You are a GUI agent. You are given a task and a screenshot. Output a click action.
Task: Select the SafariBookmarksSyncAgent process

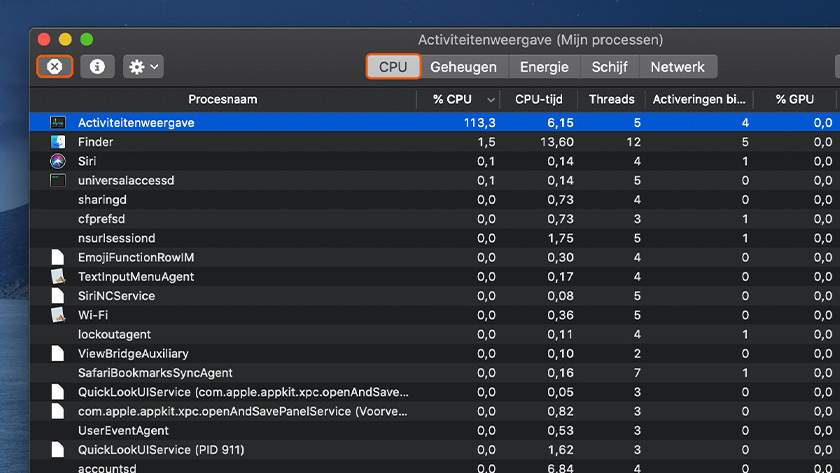(155, 373)
